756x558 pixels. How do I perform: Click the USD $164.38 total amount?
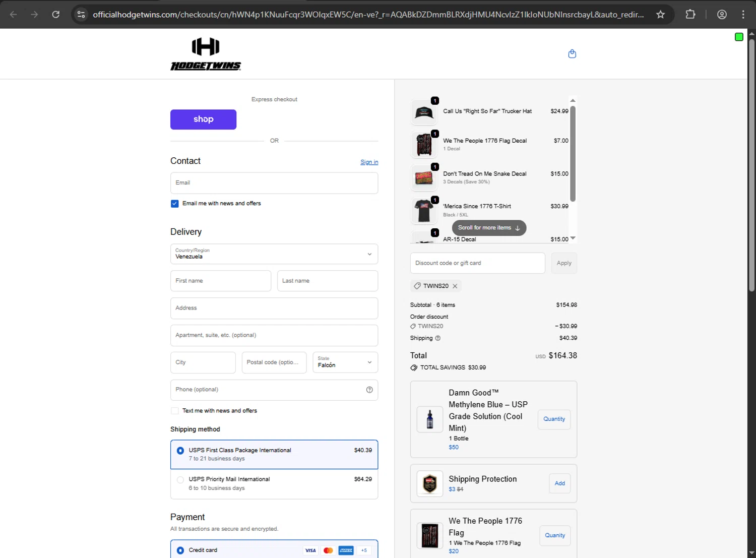click(556, 355)
